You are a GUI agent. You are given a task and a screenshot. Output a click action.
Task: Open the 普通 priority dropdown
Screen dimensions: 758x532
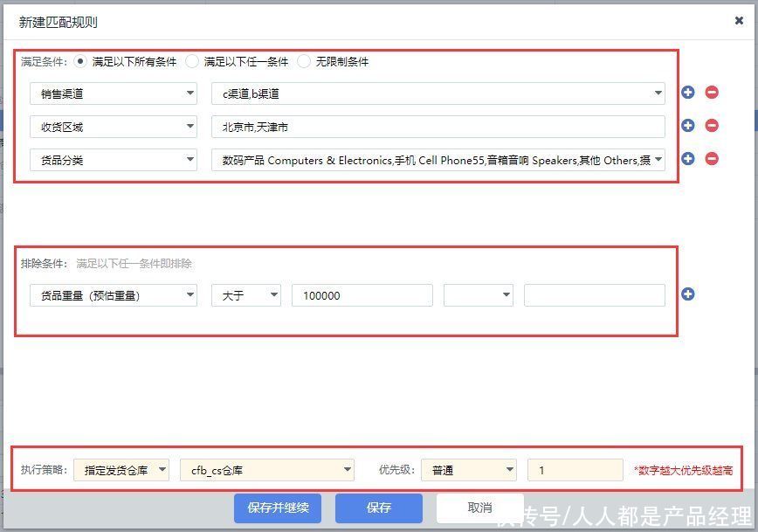(468, 470)
